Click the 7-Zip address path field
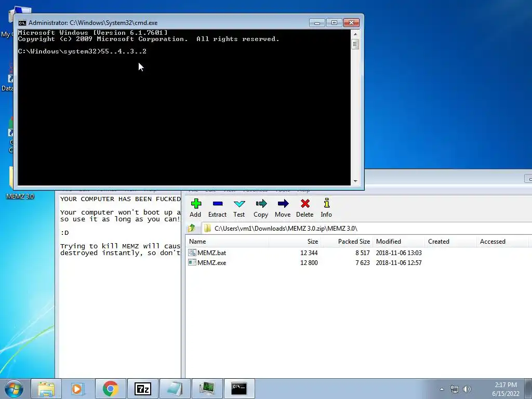532x399 pixels. tap(366, 229)
